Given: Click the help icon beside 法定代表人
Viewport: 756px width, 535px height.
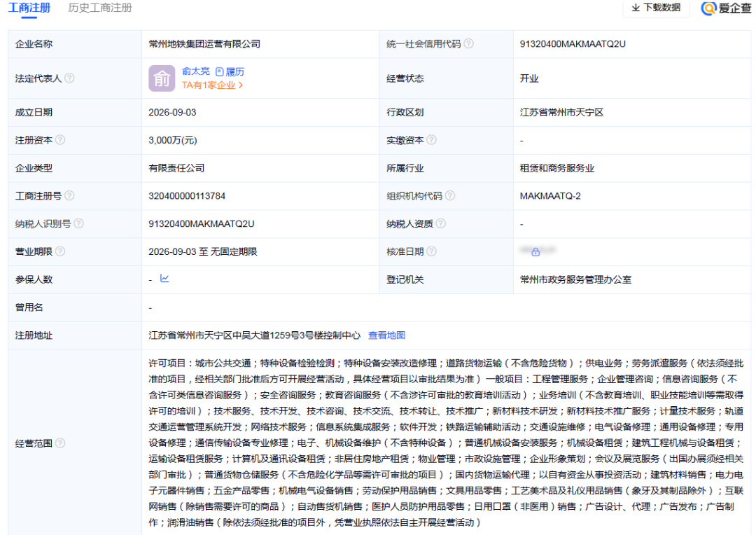Looking at the screenshot, I should (x=69, y=78).
